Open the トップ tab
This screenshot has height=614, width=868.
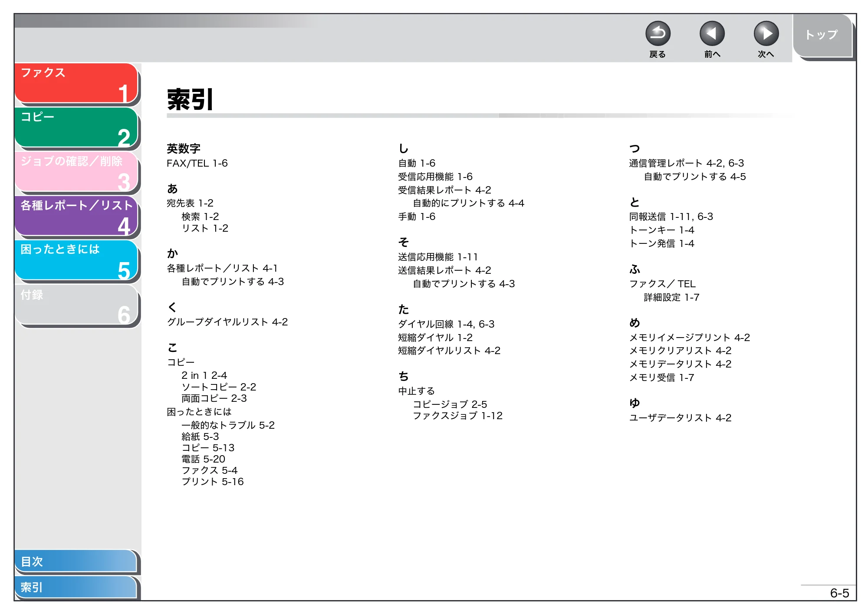(x=822, y=36)
